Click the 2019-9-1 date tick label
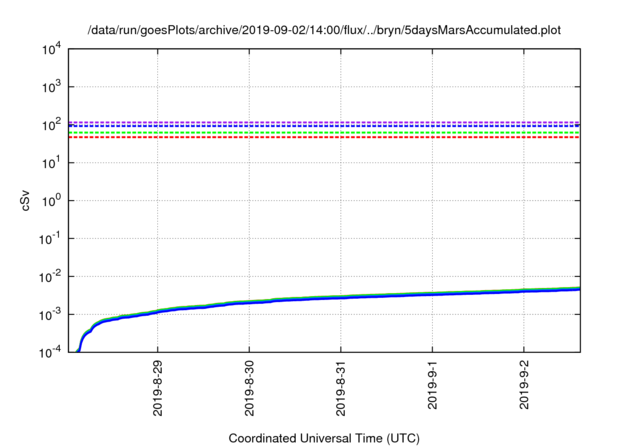This screenshot has width=640, height=448. [x=432, y=385]
